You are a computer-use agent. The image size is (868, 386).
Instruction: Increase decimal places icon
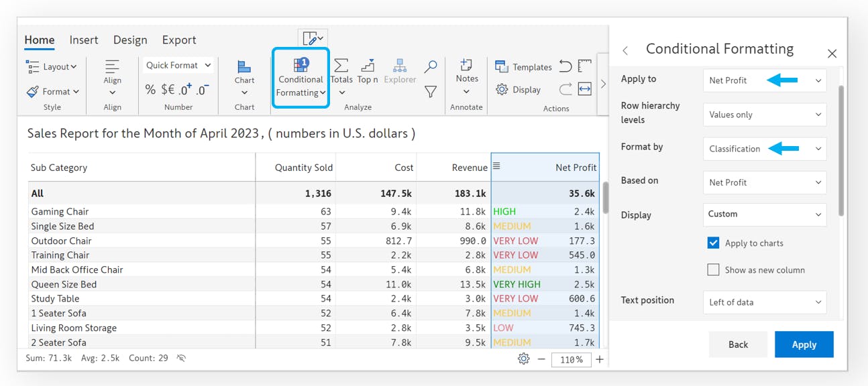coord(185,89)
